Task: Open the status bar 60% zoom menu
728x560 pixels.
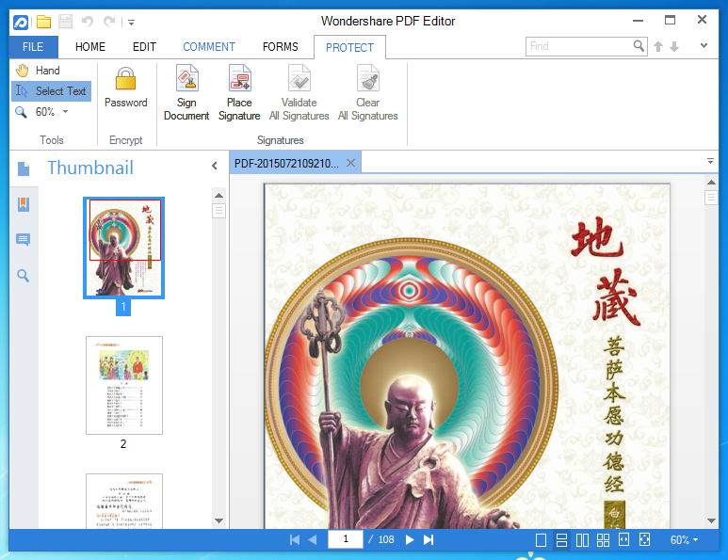Action: [684, 539]
